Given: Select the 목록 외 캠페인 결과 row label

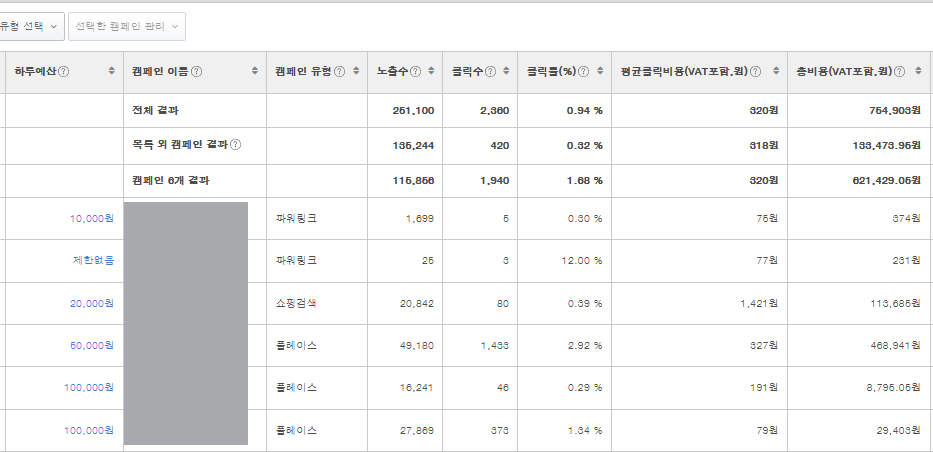Looking at the screenshot, I should pyautogui.click(x=180, y=145).
